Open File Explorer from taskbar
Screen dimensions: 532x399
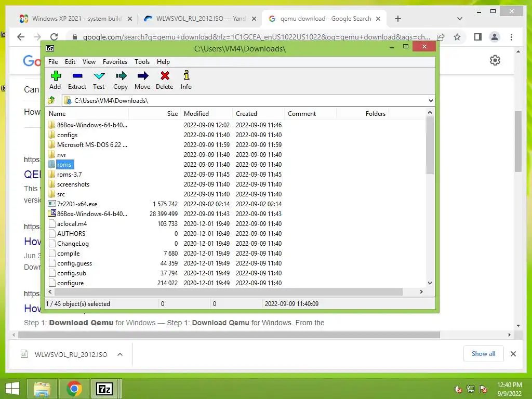tap(42, 389)
